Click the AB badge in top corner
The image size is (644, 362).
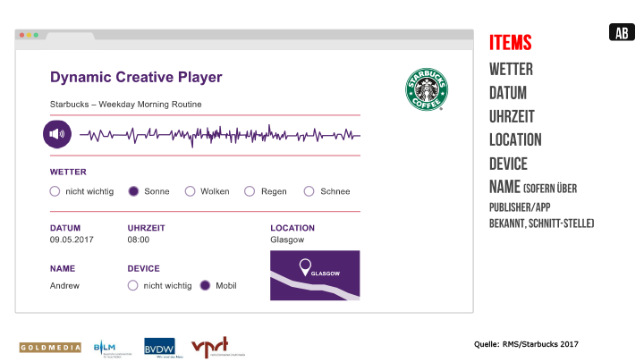click(622, 33)
